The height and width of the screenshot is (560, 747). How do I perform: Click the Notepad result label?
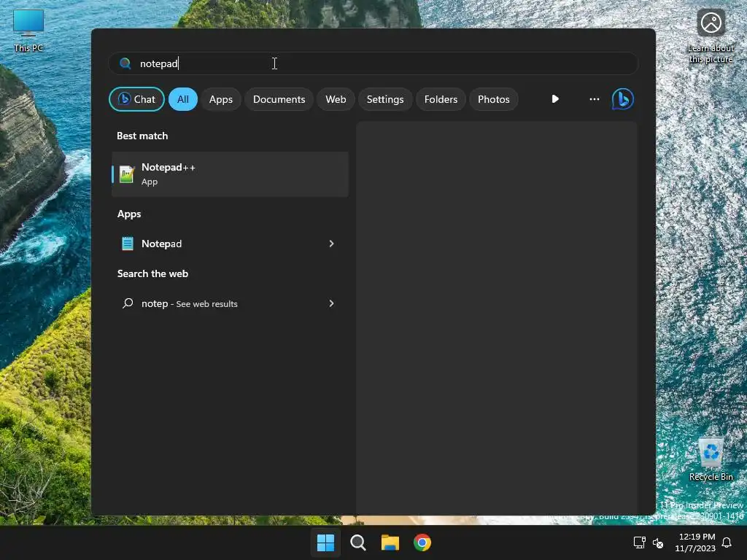coord(161,244)
